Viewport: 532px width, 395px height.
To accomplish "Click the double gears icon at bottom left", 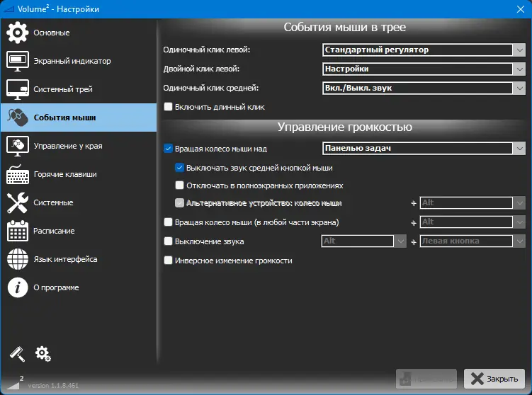I will click(x=43, y=354).
